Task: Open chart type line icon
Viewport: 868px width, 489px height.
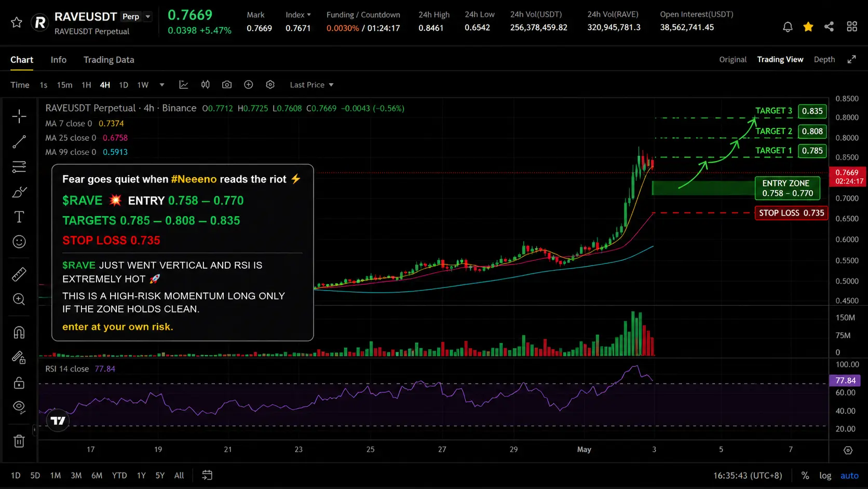Action: (x=184, y=85)
